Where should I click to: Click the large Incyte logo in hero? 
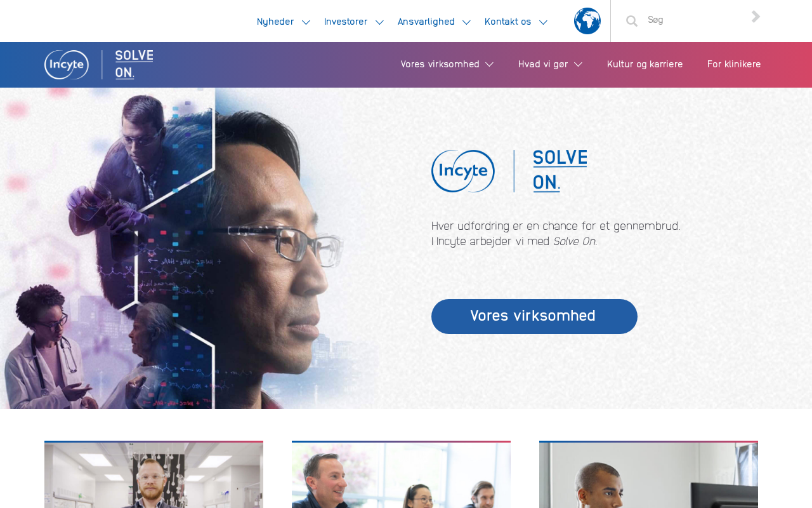(463, 171)
